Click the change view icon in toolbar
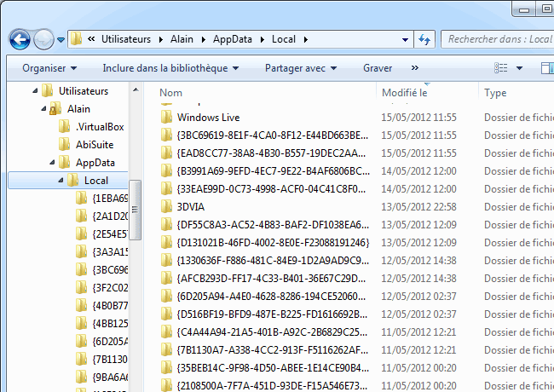Screen dimensions: 554x392 point(500,68)
